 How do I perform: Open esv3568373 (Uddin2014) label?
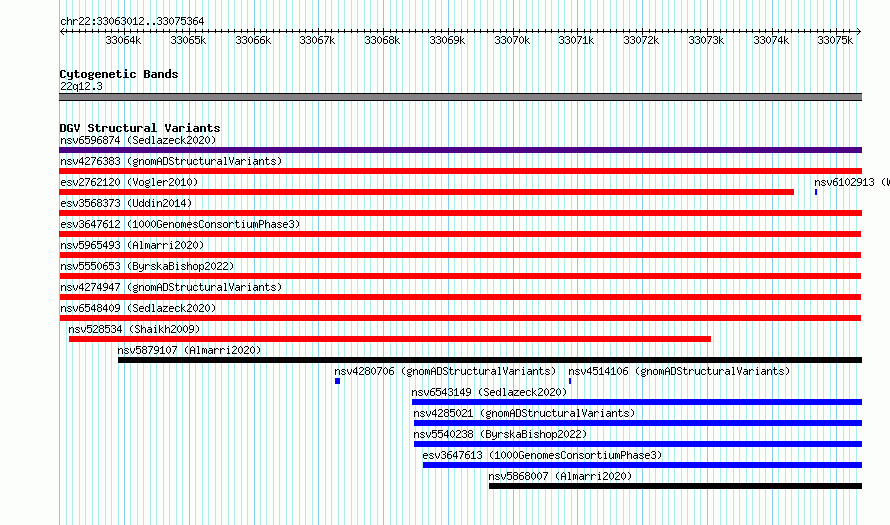tap(126, 203)
